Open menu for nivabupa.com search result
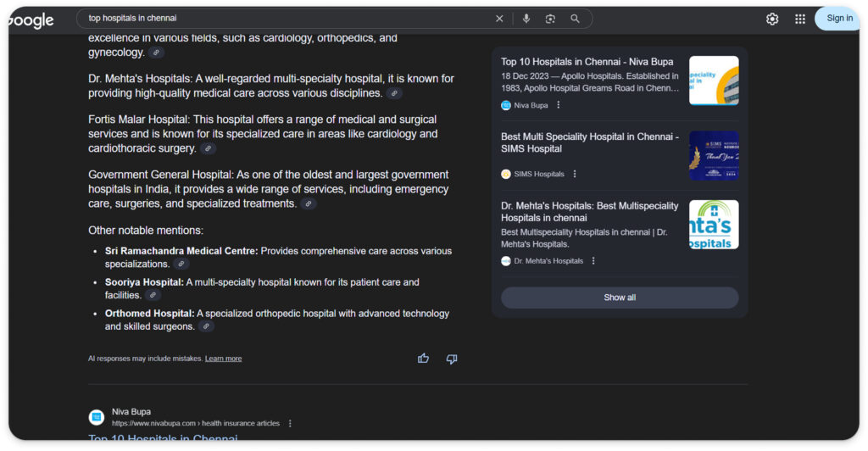The image size is (868, 451). (290, 423)
